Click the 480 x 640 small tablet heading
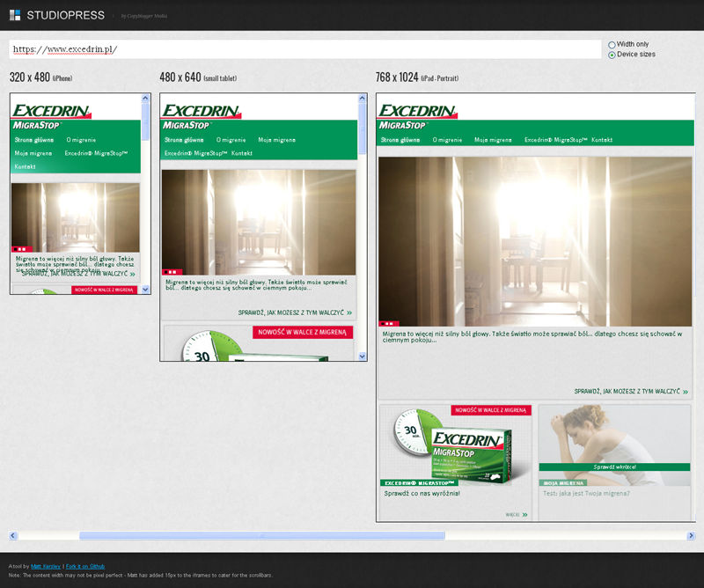The image size is (704, 588). [x=198, y=77]
